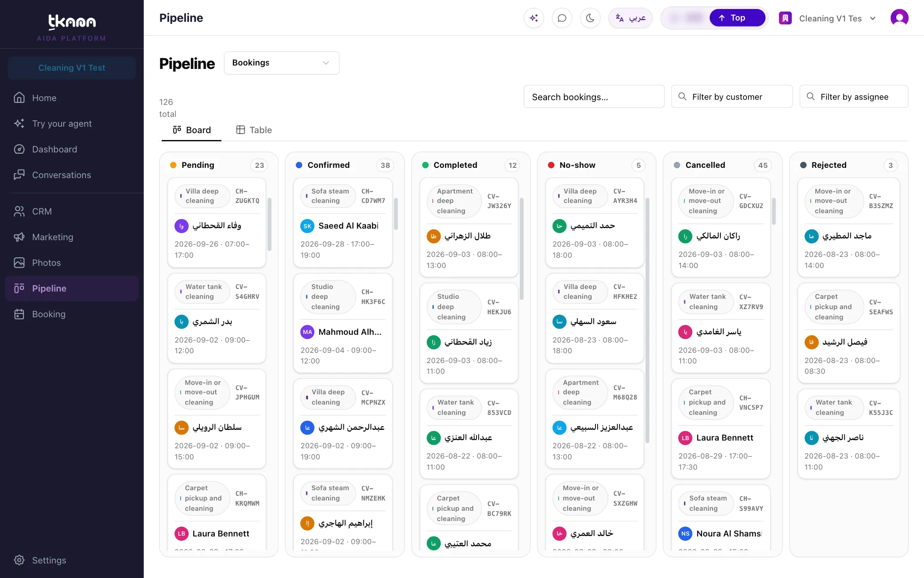This screenshot has width=924, height=578.
Task: Open booking card CH-ZUGKTQ
Action: coord(217,223)
